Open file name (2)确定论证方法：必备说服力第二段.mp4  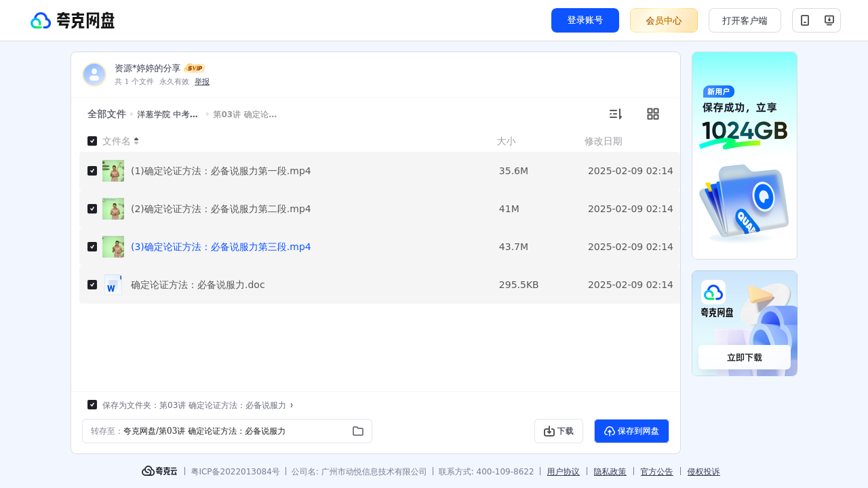point(221,209)
